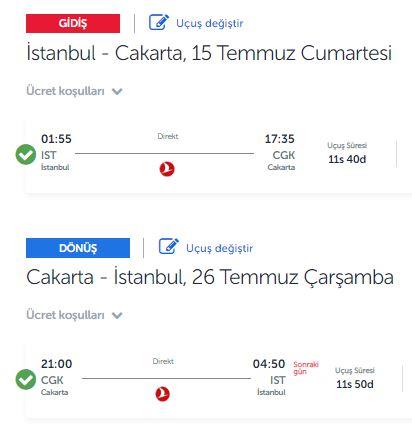Expand the return Ücret koşulları chevron
The image size is (412, 429).
117,315
